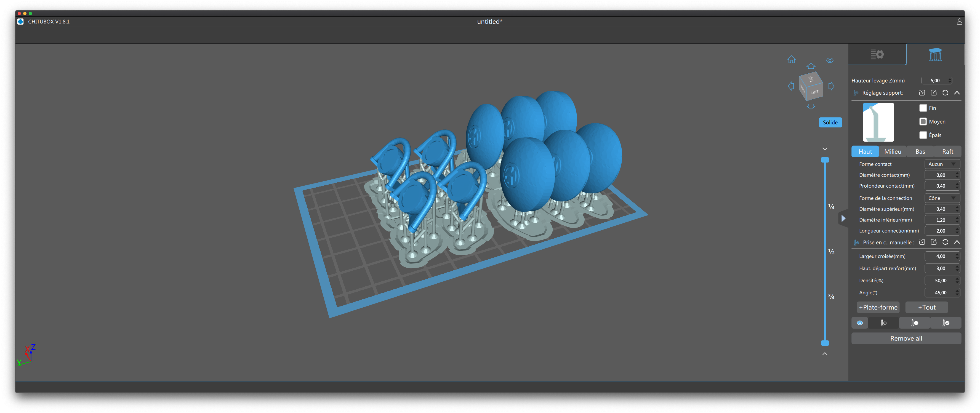Open the user account icon
Viewport: 980px width, 413px height.
click(959, 22)
